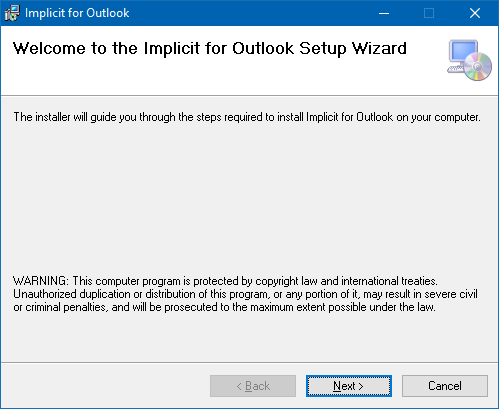The image size is (499, 409).
Task: Click the disabled maximize button
Action: 429,13
